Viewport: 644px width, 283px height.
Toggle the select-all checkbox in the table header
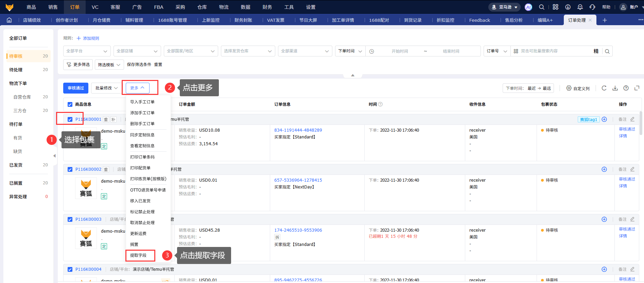point(70,104)
